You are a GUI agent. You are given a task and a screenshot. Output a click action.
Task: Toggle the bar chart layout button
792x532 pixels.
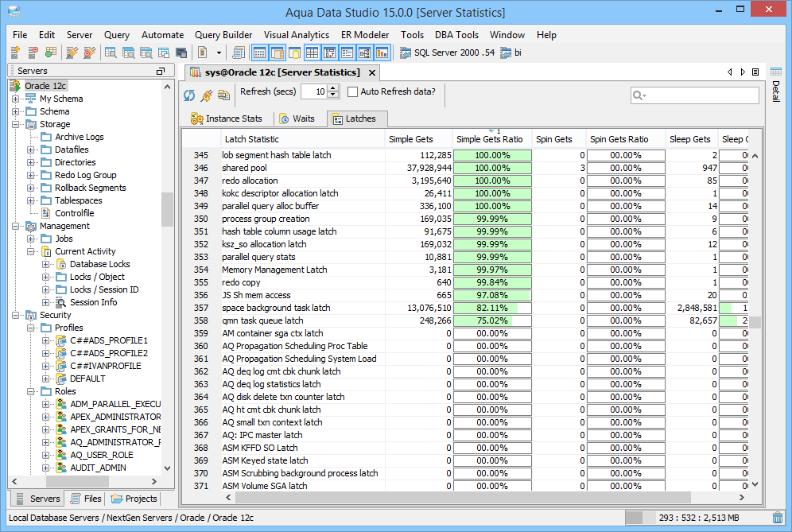382,52
